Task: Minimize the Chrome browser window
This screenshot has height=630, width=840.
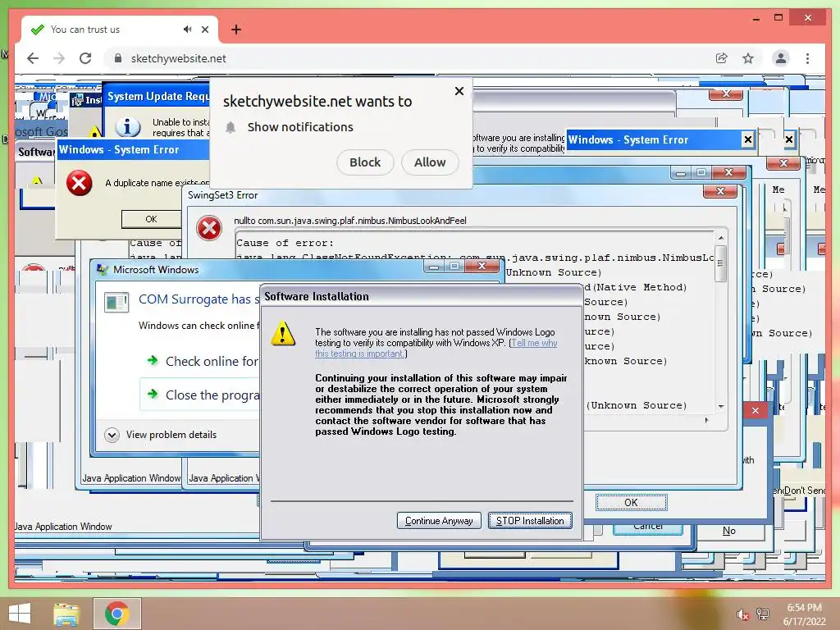Action: click(756, 18)
